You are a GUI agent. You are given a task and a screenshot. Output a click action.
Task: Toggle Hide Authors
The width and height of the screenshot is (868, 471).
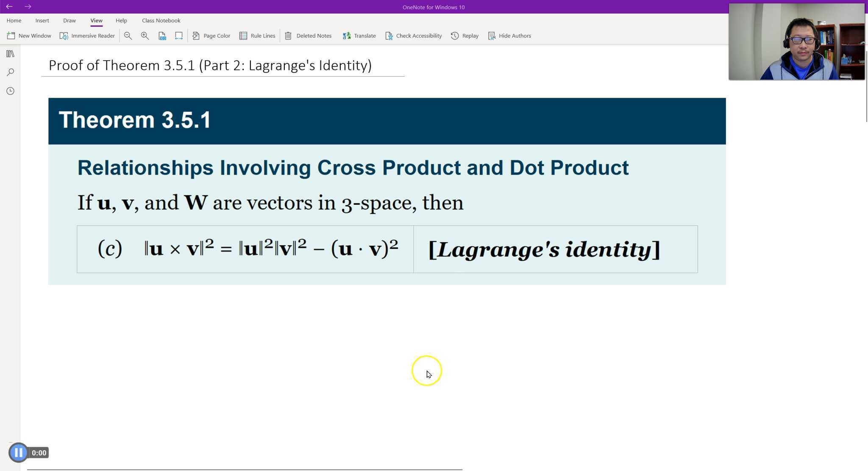[509, 36]
